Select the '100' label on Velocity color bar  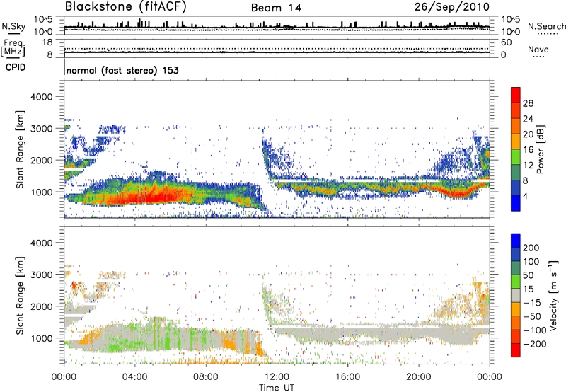pyautogui.click(x=531, y=262)
